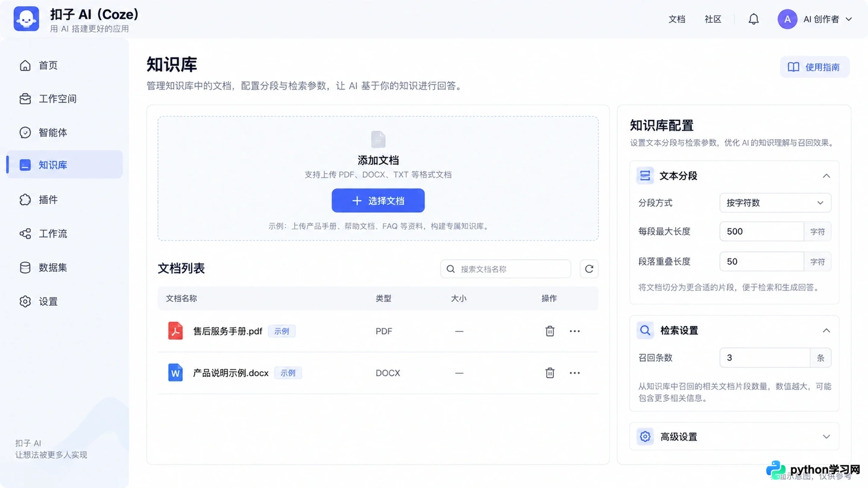Click the 召回条数 input showing 3
The image size is (868, 488).
765,358
